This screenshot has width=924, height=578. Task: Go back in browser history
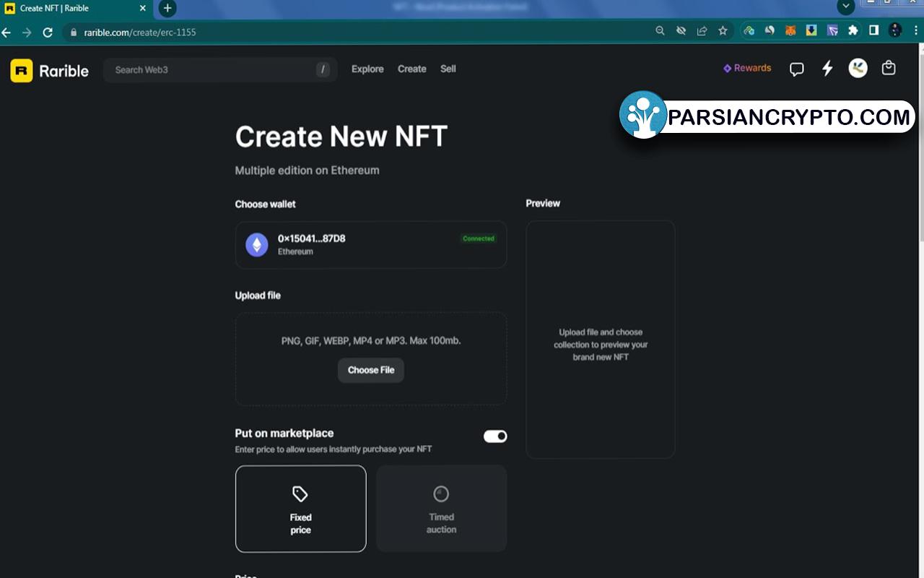(x=6, y=33)
